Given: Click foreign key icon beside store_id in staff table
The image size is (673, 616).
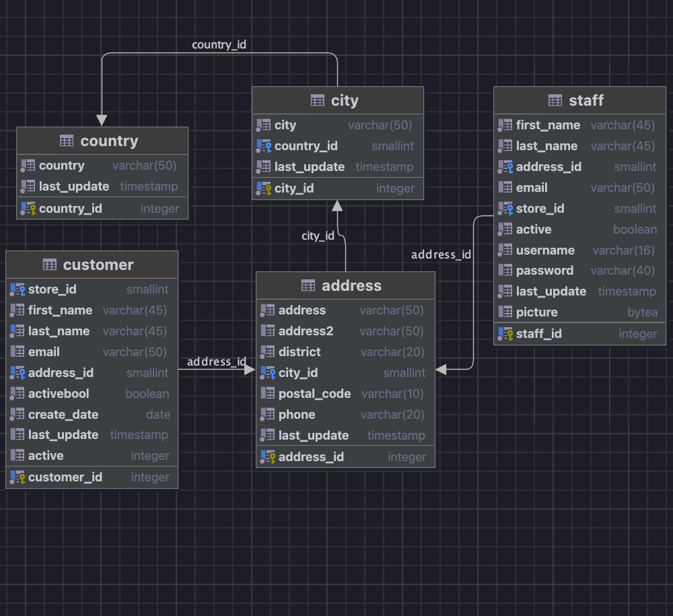Looking at the screenshot, I should point(505,209).
